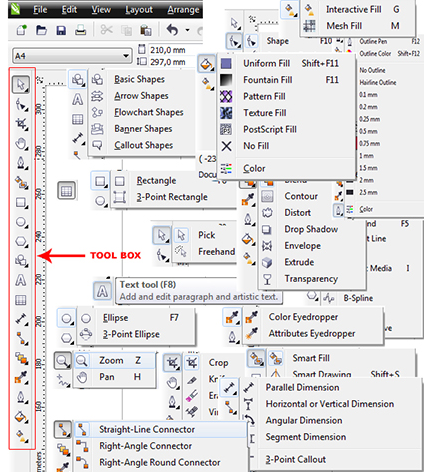Choose Drop Shadow effect
Screen dimensions: 424x472
click(311, 229)
